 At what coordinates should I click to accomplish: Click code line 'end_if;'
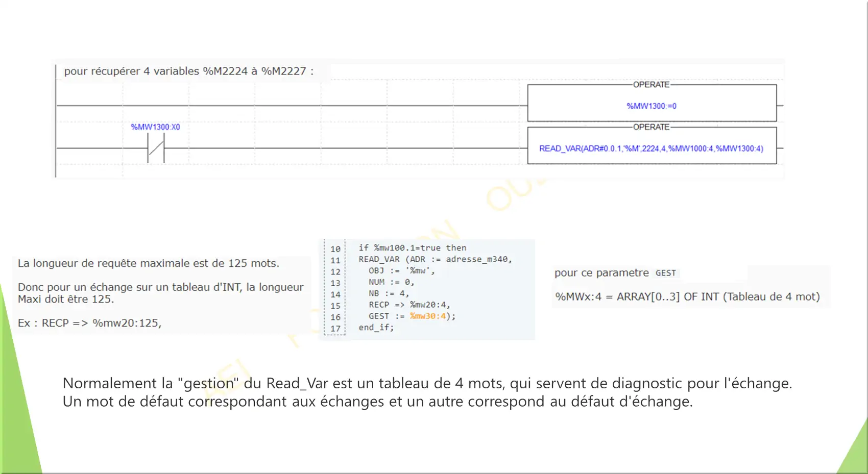click(x=376, y=328)
